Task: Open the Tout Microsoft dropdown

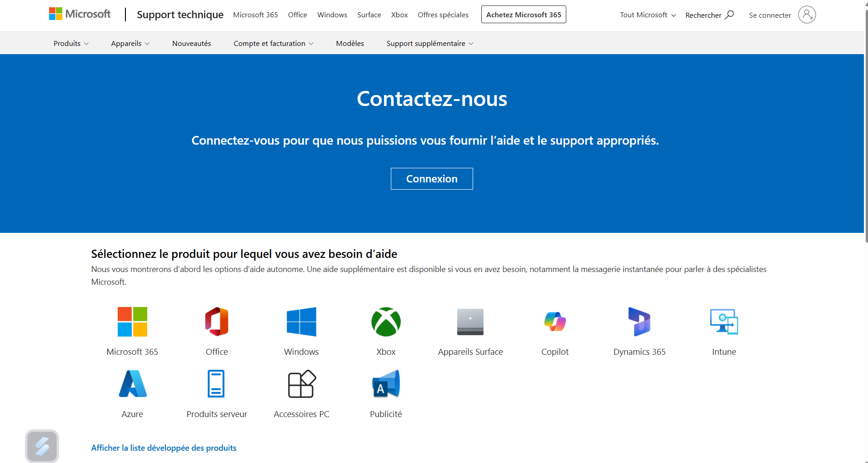Action: (x=648, y=15)
